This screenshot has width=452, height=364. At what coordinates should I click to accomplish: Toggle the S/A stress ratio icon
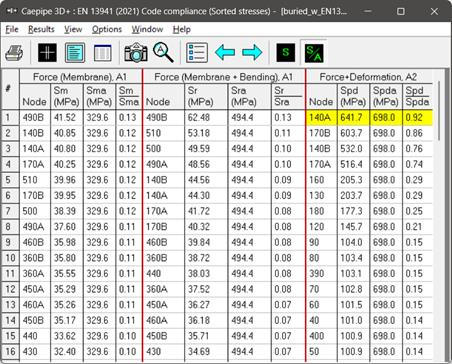click(x=314, y=53)
